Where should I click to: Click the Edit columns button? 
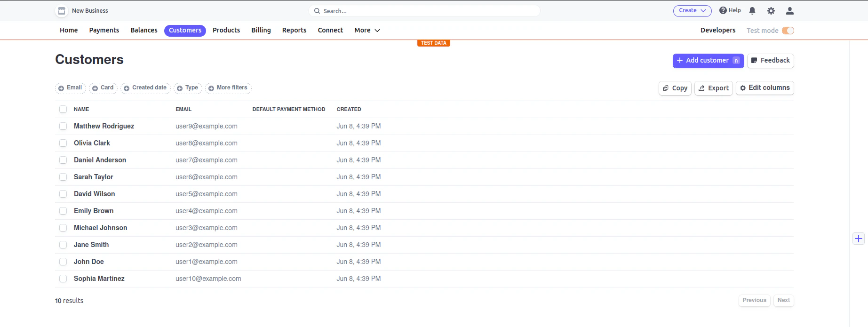point(765,88)
